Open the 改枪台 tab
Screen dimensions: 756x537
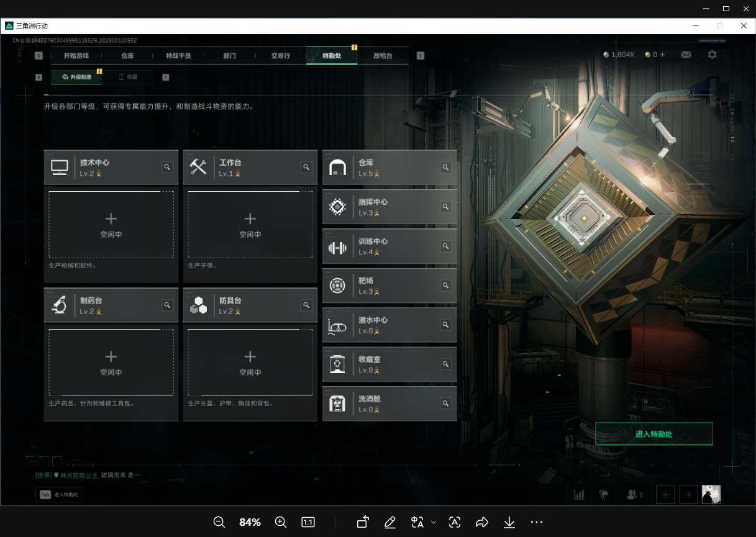tap(383, 55)
